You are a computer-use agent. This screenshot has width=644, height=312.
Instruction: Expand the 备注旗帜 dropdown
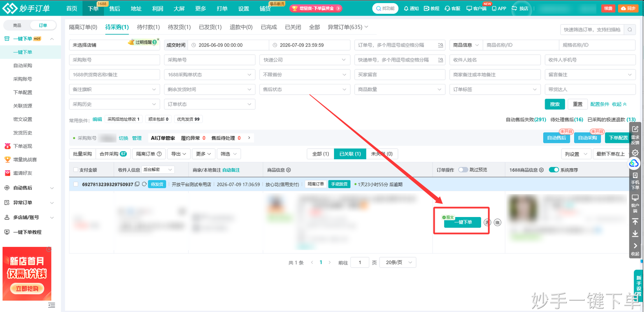pyautogui.click(x=114, y=89)
